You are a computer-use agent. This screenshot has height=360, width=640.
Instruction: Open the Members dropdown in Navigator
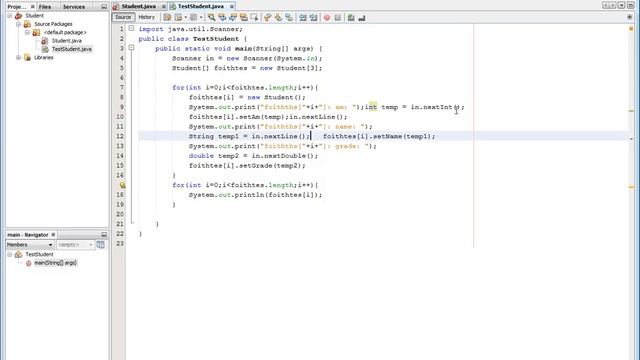[x=29, y=244]
